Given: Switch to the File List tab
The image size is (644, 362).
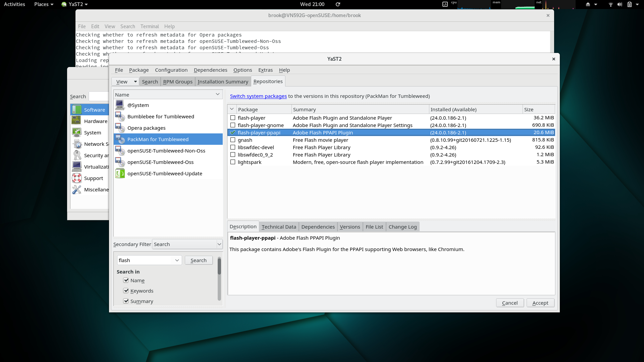Looking at the screenshot, I should pos(374,227).
